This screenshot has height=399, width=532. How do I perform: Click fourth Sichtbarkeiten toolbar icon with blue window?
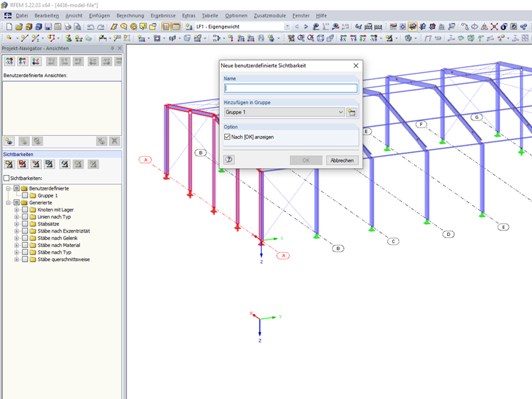click(49, 164)
